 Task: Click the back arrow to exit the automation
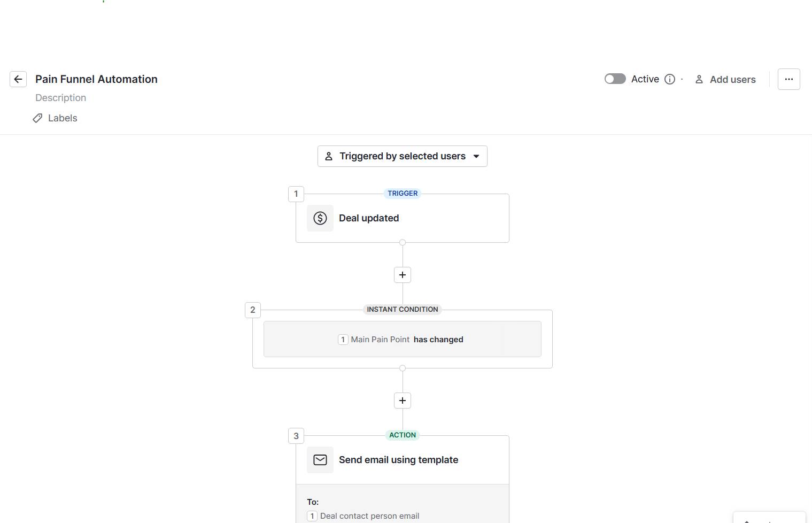coord(18,79)
